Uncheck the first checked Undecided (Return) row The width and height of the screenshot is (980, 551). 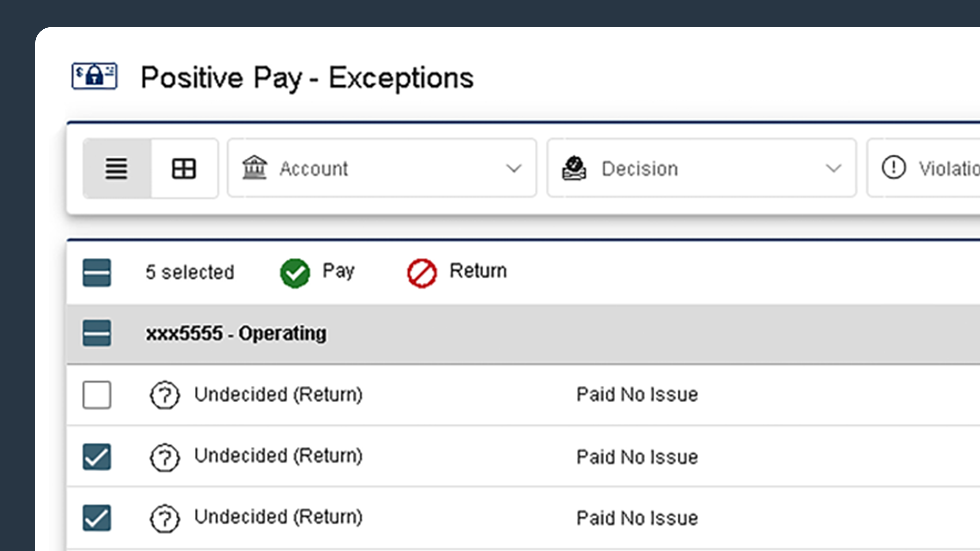point(97,457)
